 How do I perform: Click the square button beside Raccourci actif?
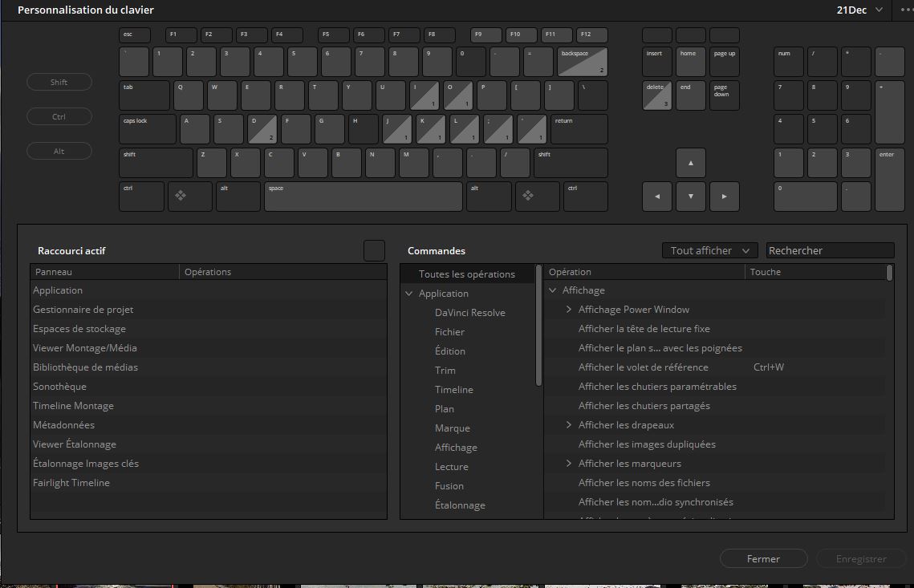point(374,250)
